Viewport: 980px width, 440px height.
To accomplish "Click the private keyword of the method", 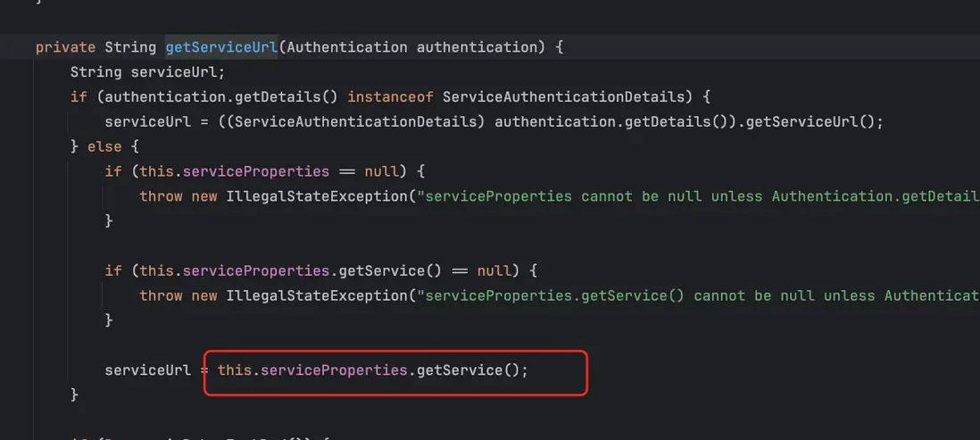I will pyautogui.click(x=65, y=46).
